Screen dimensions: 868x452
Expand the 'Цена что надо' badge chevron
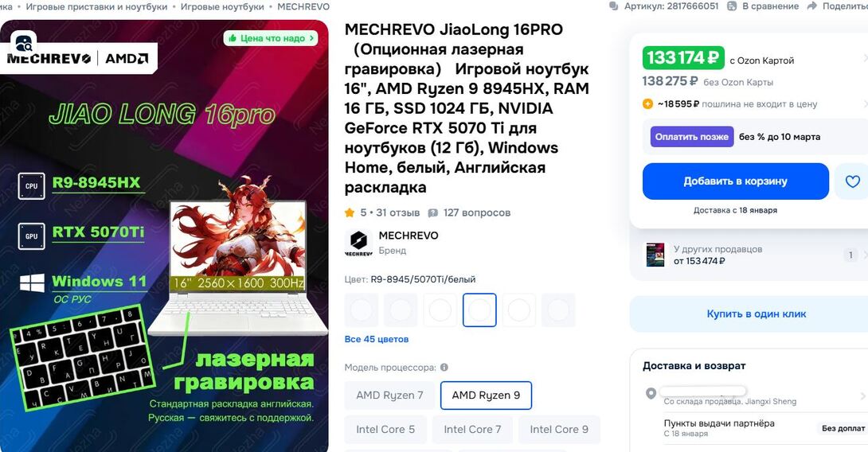click(x=311, y=38)
